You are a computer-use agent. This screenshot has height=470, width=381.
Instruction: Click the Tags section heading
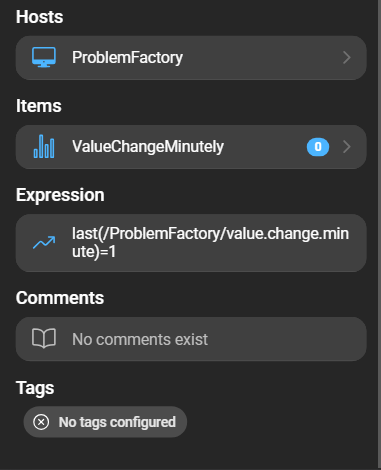(x=35, y=388)
